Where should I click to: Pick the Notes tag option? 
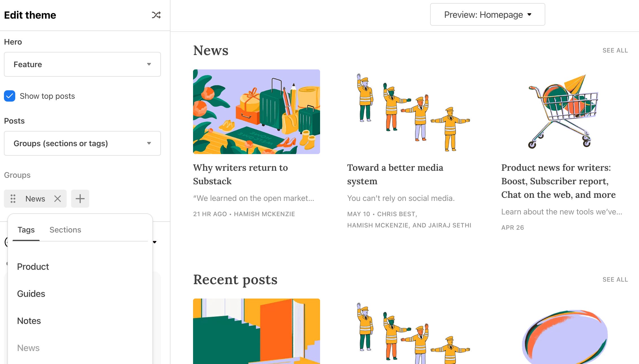(29, 321)
